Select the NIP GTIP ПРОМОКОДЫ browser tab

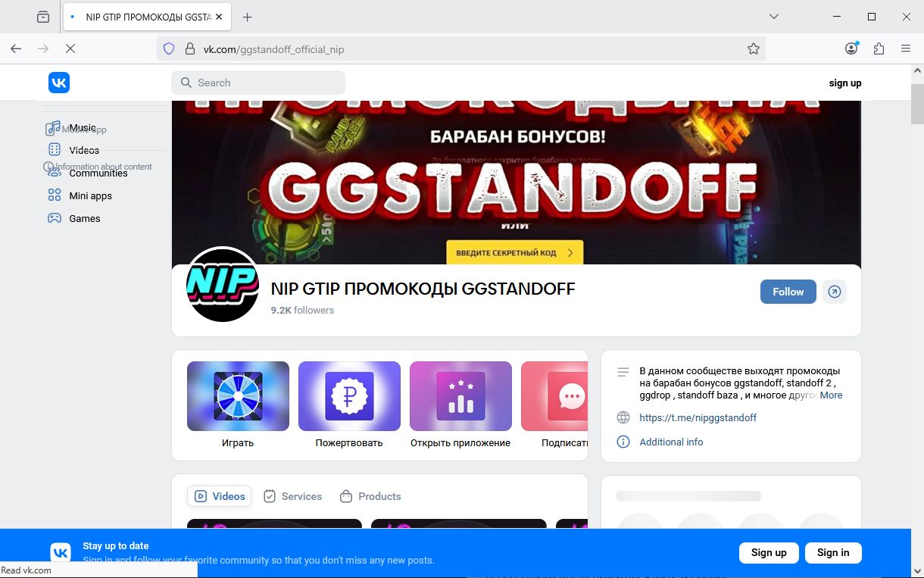tap(147, 17)
